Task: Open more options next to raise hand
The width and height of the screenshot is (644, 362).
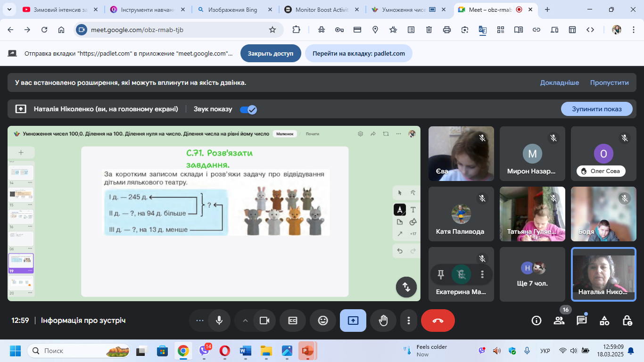Action: tap(408, 321)
